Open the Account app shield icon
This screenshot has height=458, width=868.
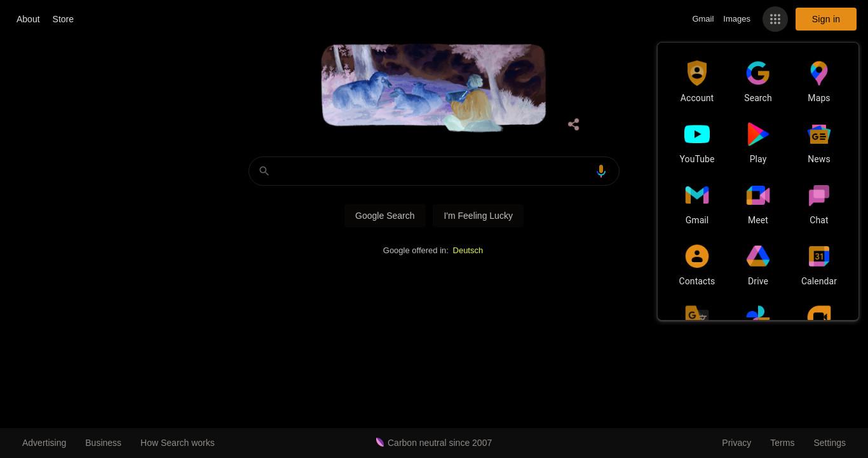tap(697, 73)
